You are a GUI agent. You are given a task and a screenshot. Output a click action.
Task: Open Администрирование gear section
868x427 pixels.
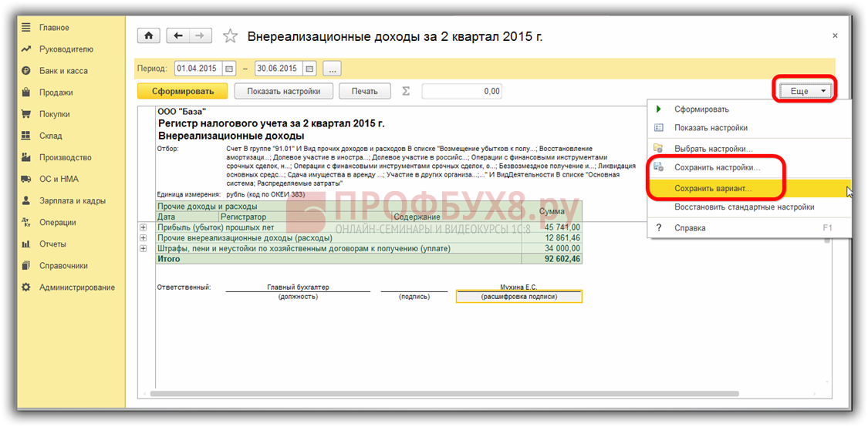click(76, 287)
